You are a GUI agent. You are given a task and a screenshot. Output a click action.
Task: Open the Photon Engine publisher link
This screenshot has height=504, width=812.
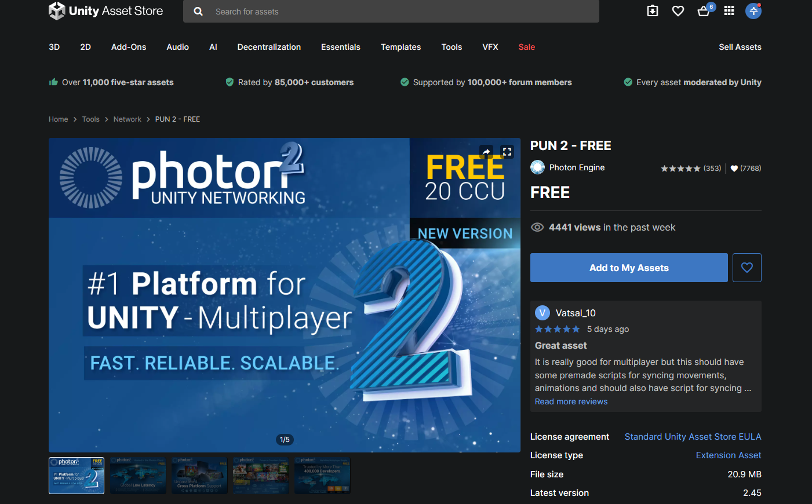pos(577,167)
